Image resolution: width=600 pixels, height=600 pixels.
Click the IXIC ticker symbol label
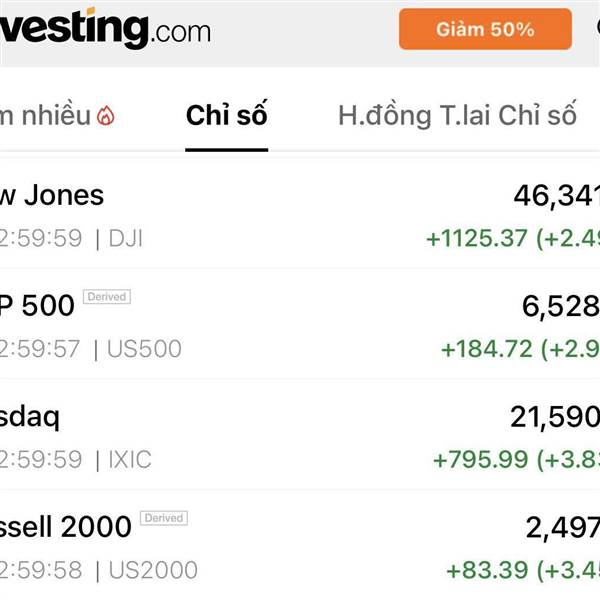(x=130, y=460)
